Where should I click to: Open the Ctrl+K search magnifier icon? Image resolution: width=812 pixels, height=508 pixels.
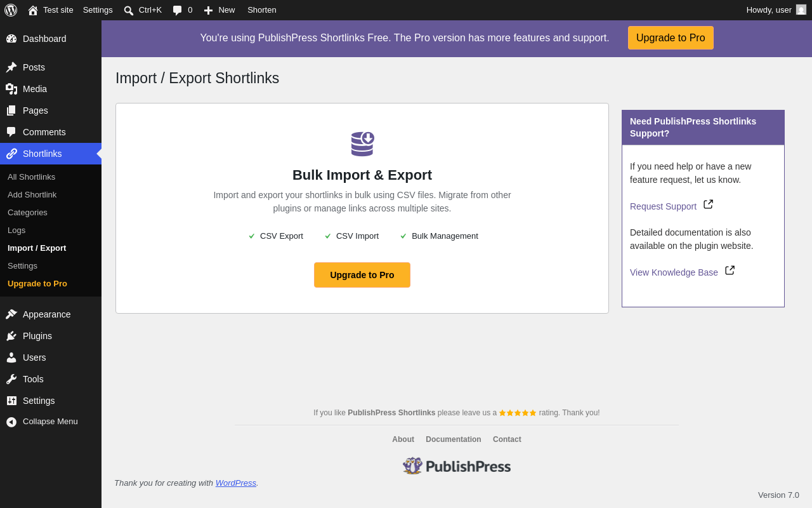coord(129,10)
